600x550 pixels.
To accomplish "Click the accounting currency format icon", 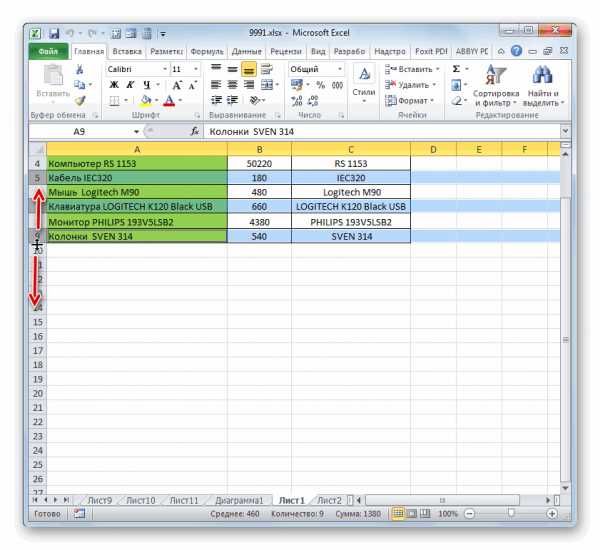I will pos(297,85).
